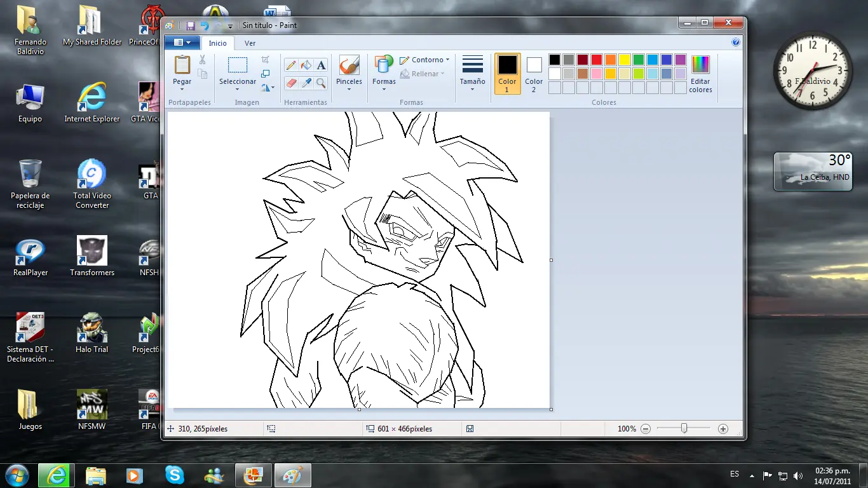Screen dimensions: 868x488
Task: Switch to the Ver ribbon tab
Action: 250,43
